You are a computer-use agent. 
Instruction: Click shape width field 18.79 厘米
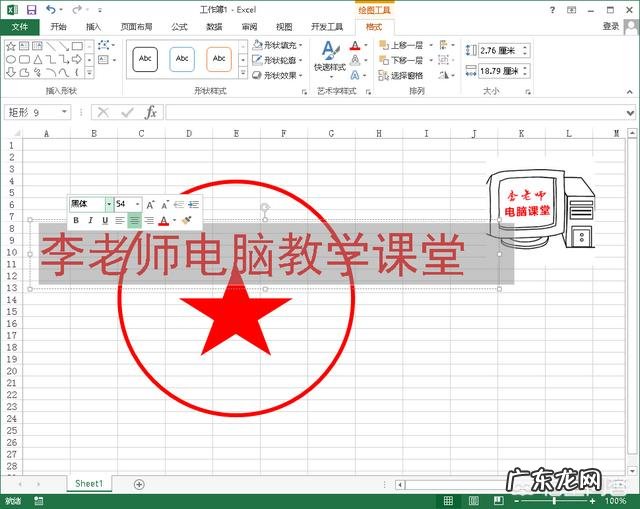tap(501, 71)
